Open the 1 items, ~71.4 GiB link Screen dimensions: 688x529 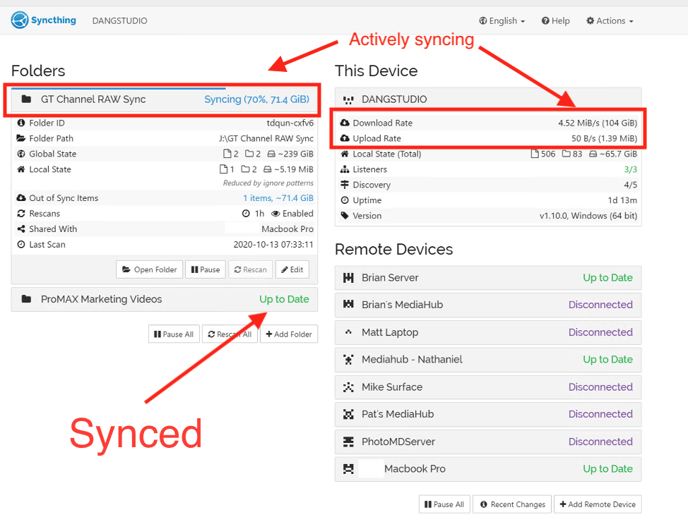tap(278, 198)
